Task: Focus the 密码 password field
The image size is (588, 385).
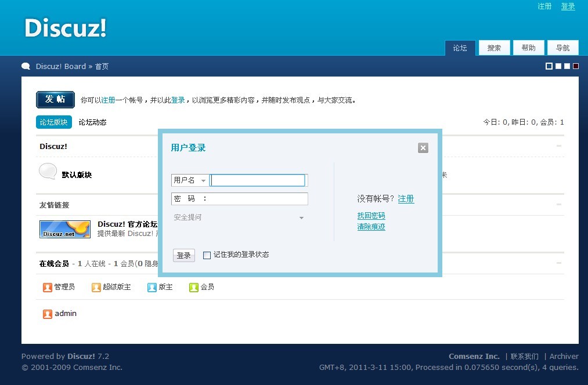Action: pos(240,199)
